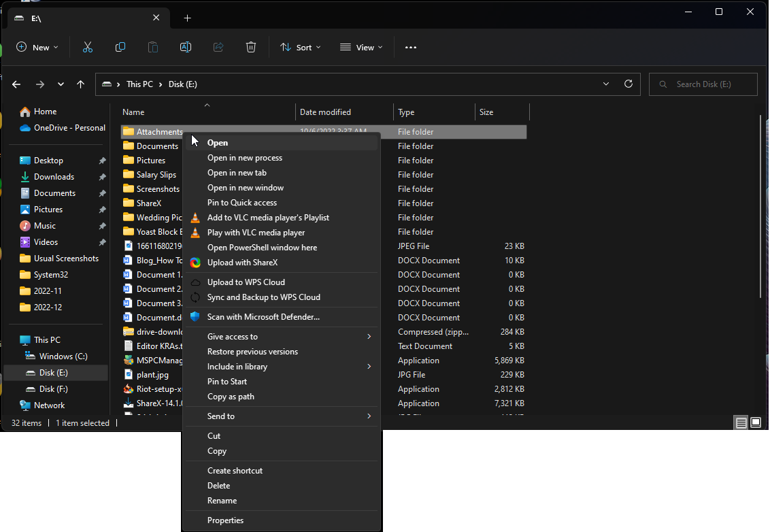
Task: Open OneDrive - Personal in the sidebar
Action: coord(63,128)
